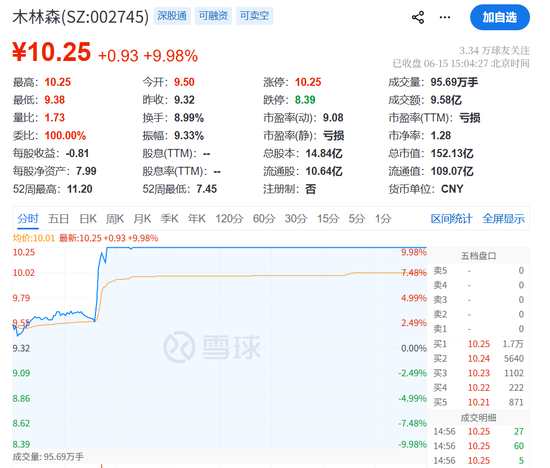Click the 货币单位 value CNY
Image resolution: width=550 pixels, height=468 pixels.
click(x=452, y=189)
